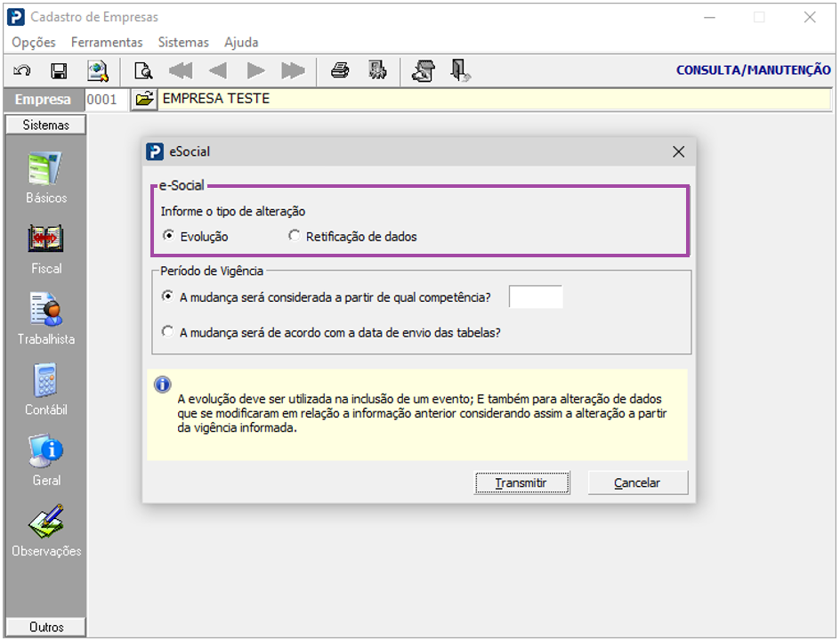This screenshot has height=641, width=840.
Task: Click the exit door toolbar icon
Action: (x=460, y=70)
